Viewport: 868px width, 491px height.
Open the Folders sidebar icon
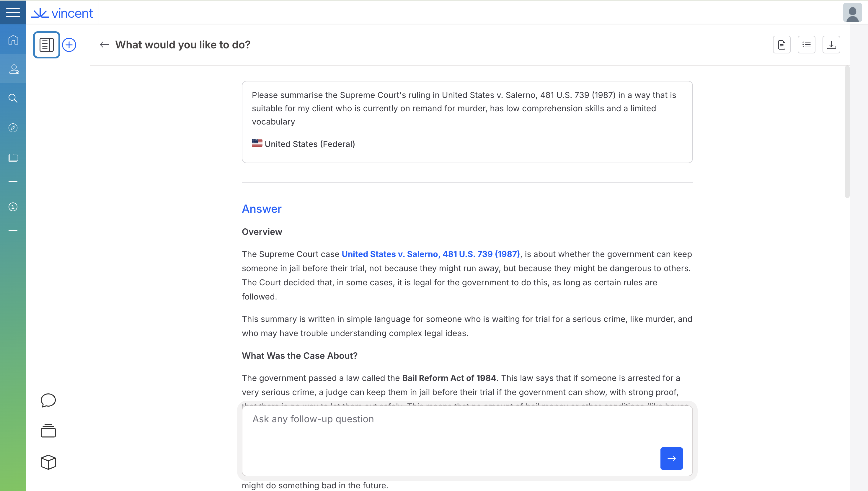pos(13,158)
